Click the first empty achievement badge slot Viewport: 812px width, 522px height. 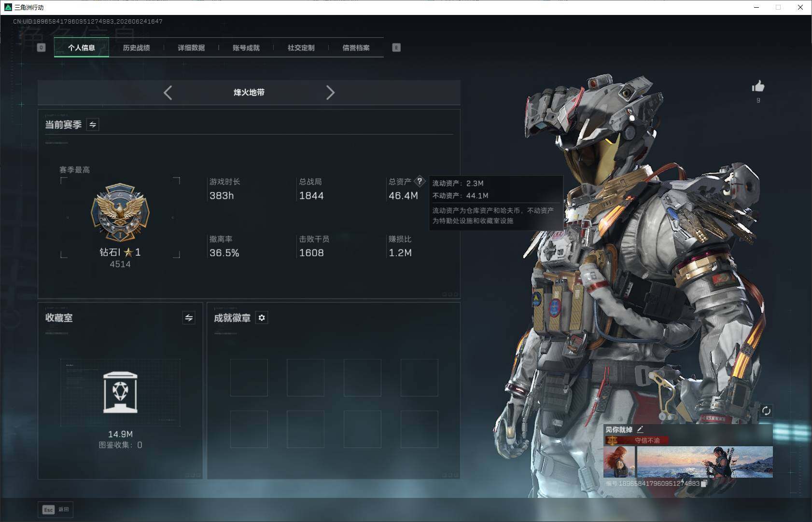(x=249, y=377)
